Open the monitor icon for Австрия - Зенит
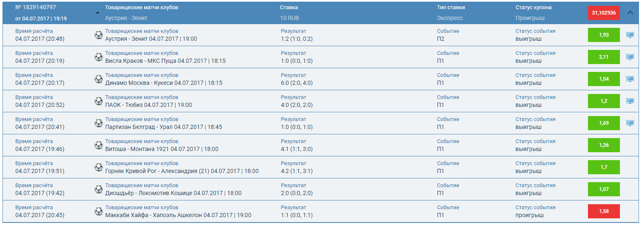Screen dimensions: 644x225 pyautogui.click(x=630, y=35)
